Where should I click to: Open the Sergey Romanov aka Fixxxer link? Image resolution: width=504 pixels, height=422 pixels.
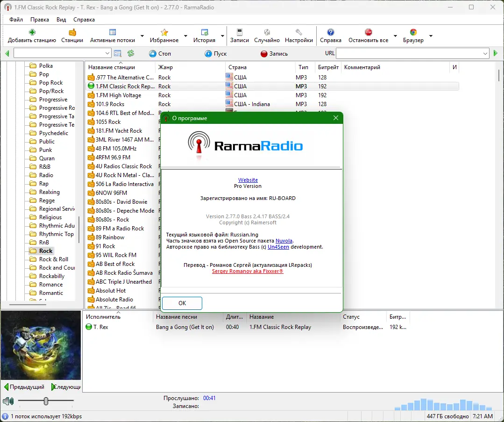pyautogui.click(x=248, y=271)
